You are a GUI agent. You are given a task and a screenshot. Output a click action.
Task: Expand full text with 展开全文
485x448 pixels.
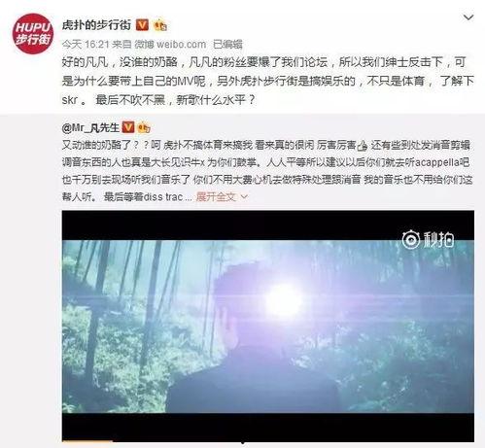216,196
